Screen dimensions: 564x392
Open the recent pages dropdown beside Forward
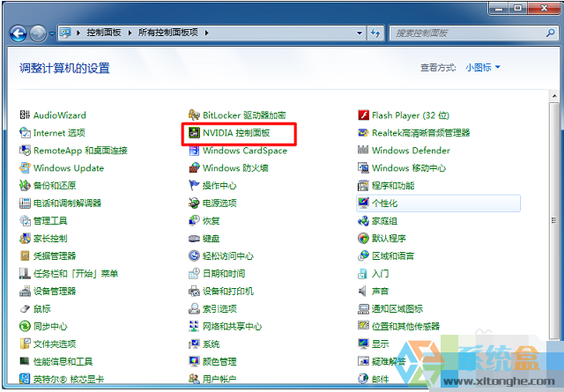52,33
